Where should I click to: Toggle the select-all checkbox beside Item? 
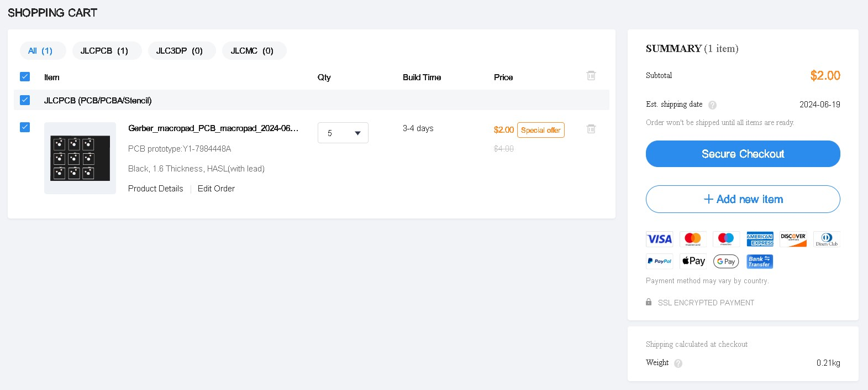click(25, 77)
